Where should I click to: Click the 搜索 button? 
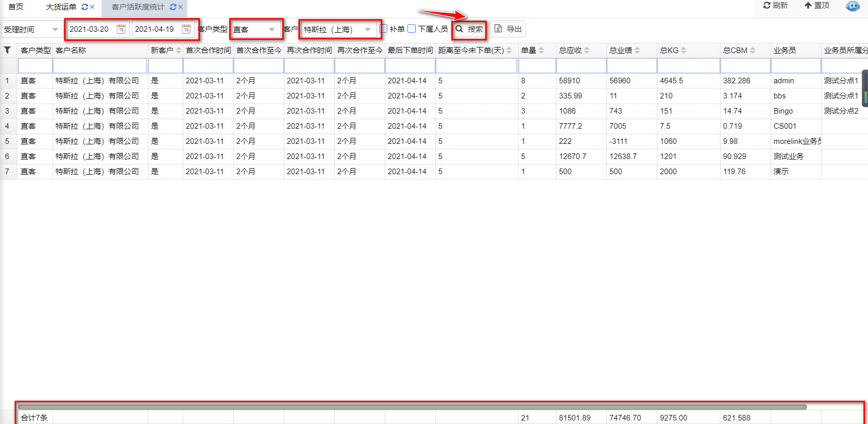469,29
